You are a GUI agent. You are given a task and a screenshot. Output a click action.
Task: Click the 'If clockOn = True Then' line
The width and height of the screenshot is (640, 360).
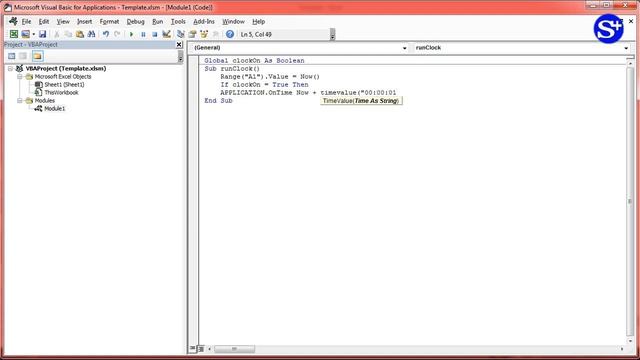tap(264, 84)
